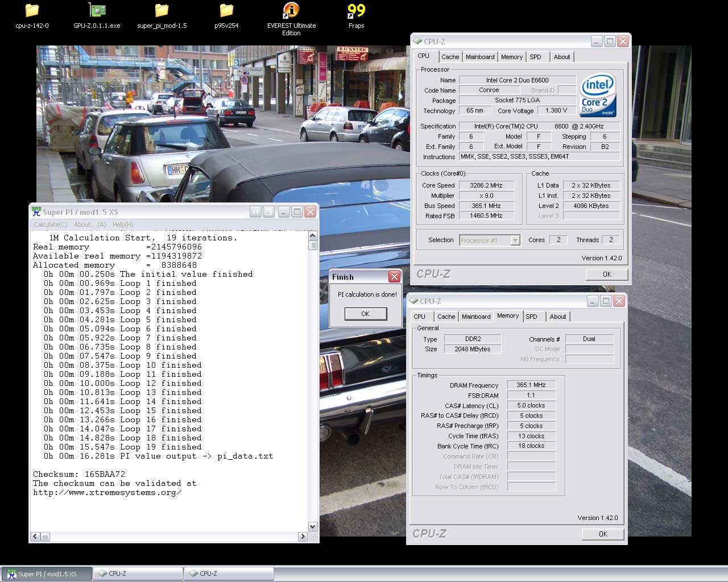Image resolution: width=728 pixels, height=582 pixels.
Task: Switch to About tab in upper CPU-Z
Action: [x=562, y=57]
